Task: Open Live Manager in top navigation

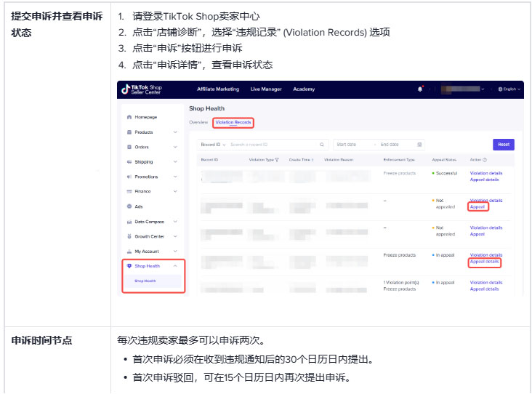Action: tap(266, 89)
